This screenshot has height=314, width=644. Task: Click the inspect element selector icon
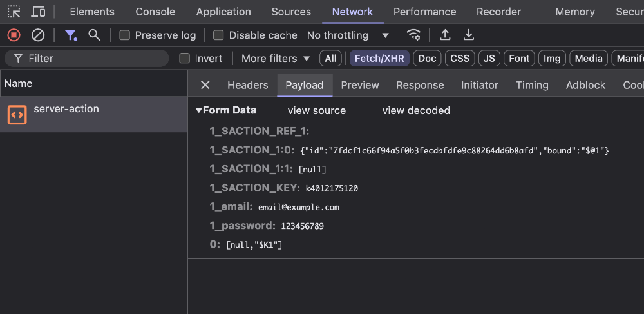[x=14, y=12]
